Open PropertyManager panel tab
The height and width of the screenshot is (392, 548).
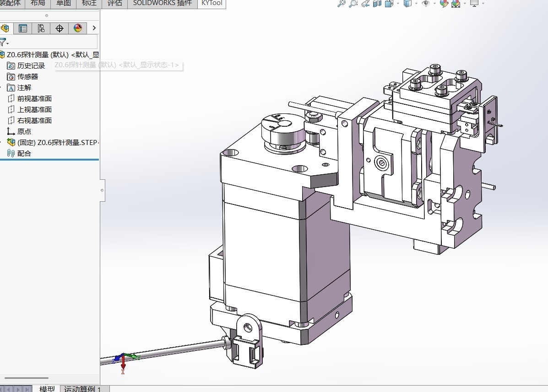23,28
